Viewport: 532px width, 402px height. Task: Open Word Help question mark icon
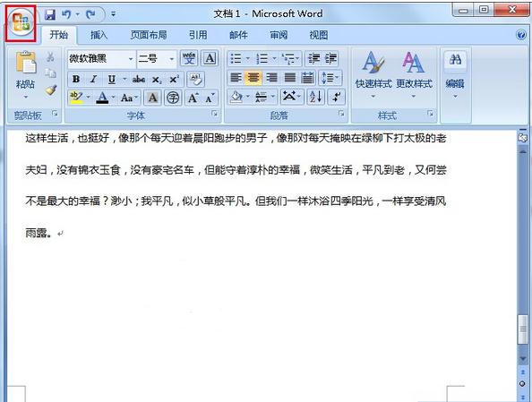521,35
